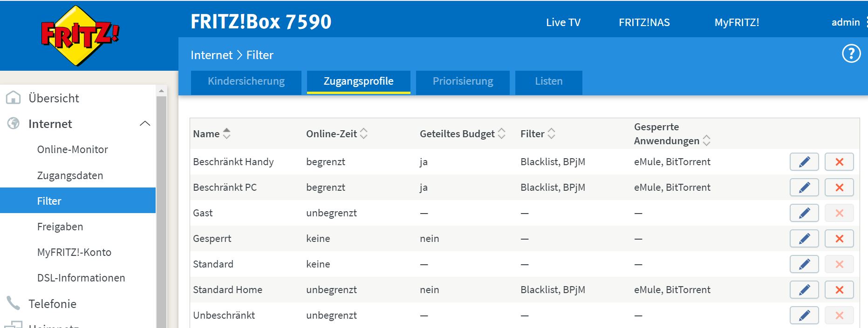Viewport: 868px width, 328px height.
Task: Switch to the Kindersicherung tab
Action: 246,82
